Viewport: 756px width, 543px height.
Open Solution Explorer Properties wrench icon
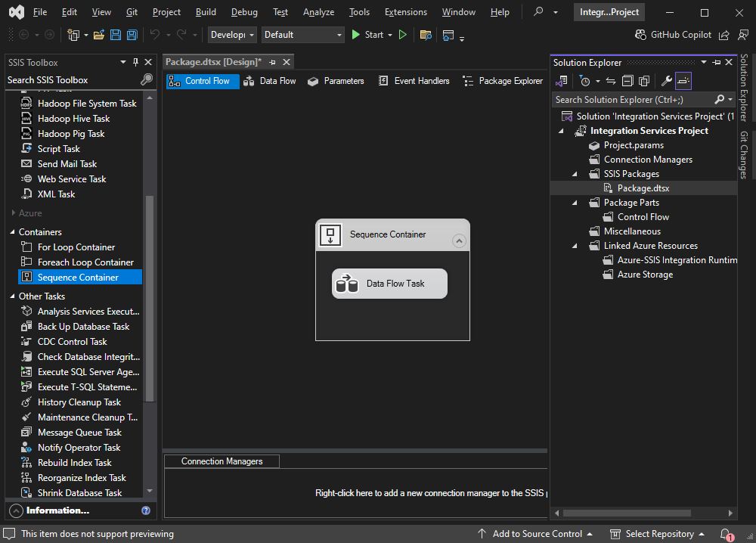coord(666,81)
